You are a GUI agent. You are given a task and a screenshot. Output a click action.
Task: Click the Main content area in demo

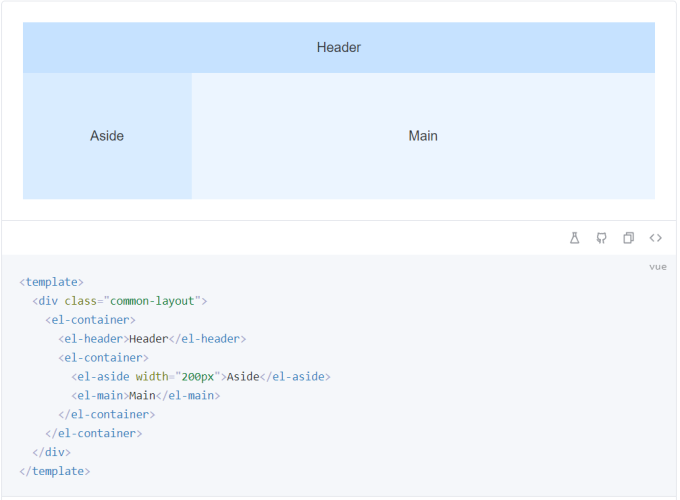tap(423, 136)
